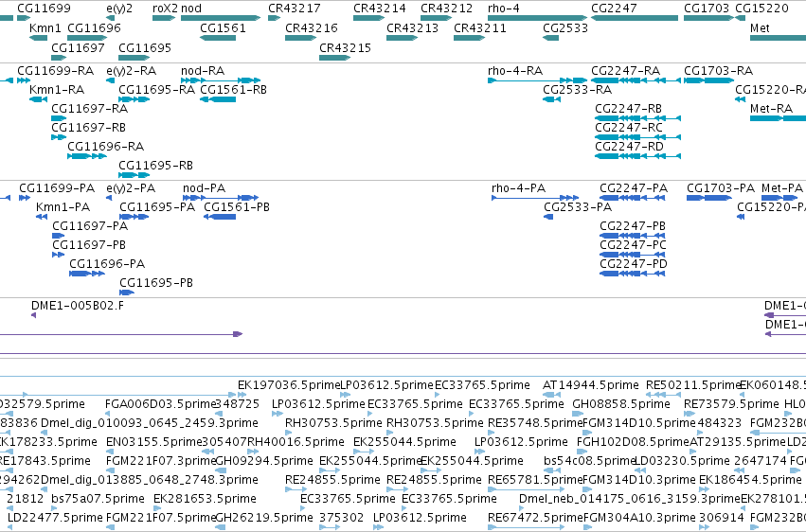Click the CR43216 gene label
The width and height of the screenshot is (806, 532).
312,27
